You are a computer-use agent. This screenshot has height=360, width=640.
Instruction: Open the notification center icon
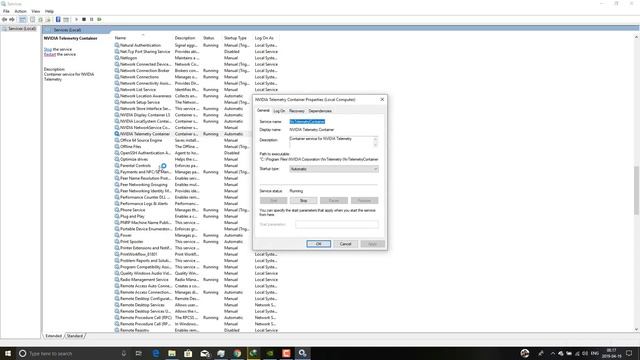point(629,353)
